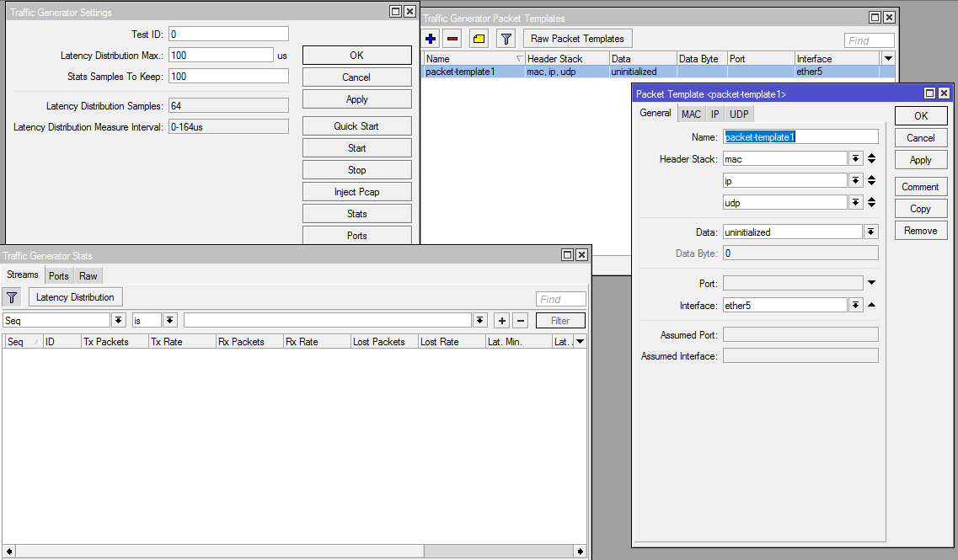Add new packet template with blue plus icon

pyautogui.click(x=430, y=38)
